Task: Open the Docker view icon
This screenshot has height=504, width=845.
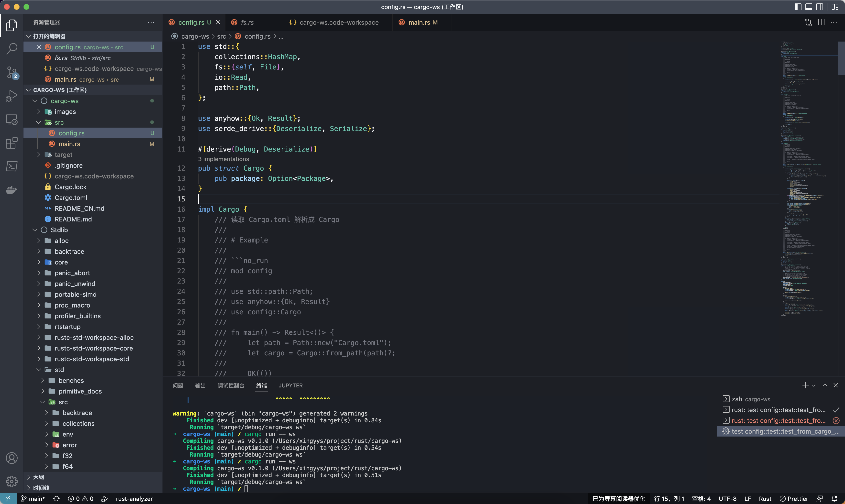Action: click(11, 190)
